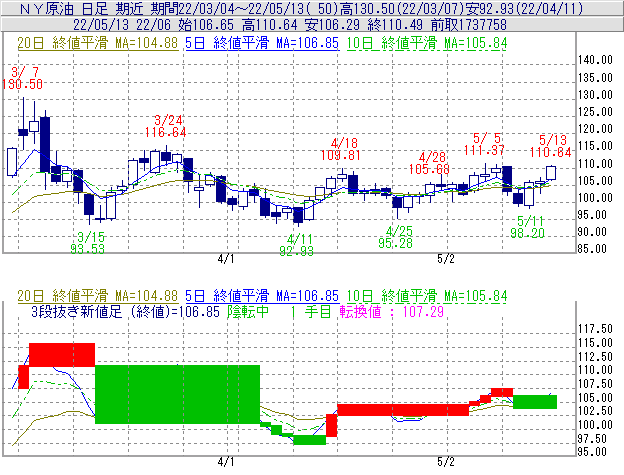Click the 陰転中 status text
Screen dimensions: 624x475
pyautogui.click(x=248, y=312)
